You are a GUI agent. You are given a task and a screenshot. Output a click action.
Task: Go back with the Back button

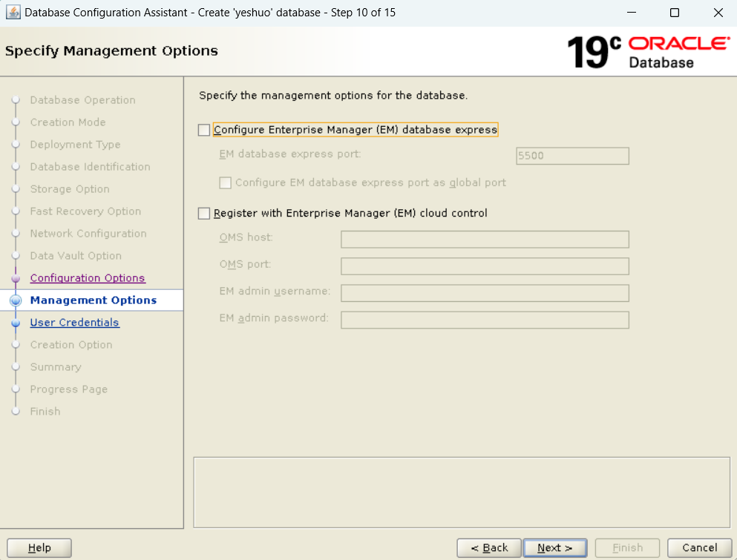pyautogui.click(x=489, y=548)
